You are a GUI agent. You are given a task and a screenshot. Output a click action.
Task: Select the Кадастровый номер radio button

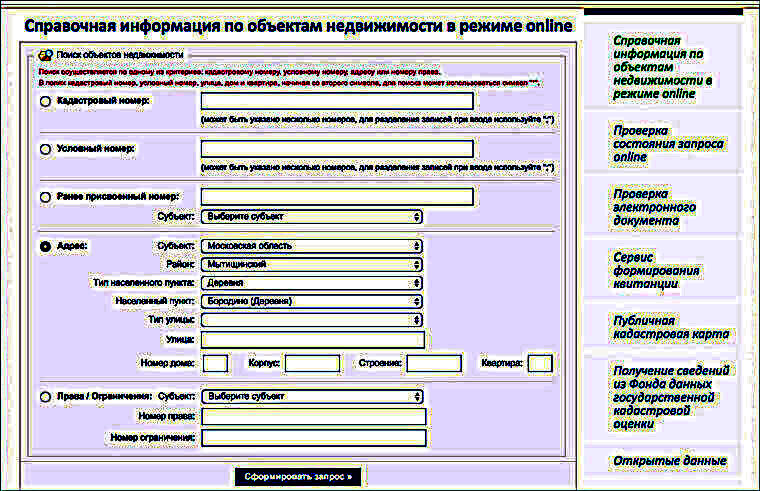coord(45,101)
